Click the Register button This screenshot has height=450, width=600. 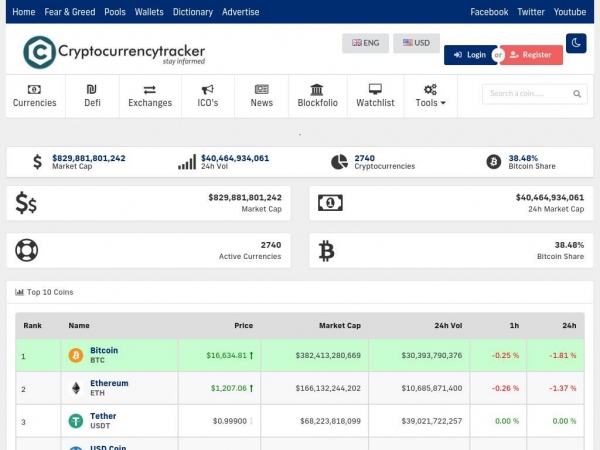532,55
